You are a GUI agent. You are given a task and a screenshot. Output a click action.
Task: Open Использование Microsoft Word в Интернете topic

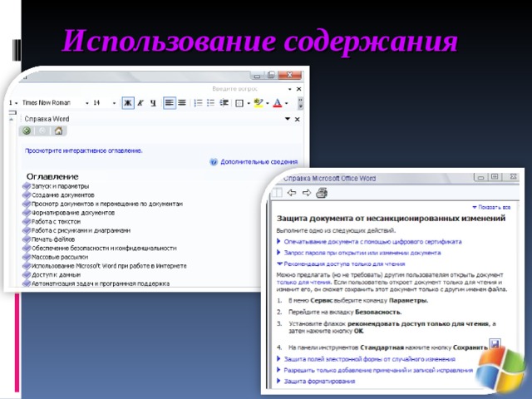109,266
